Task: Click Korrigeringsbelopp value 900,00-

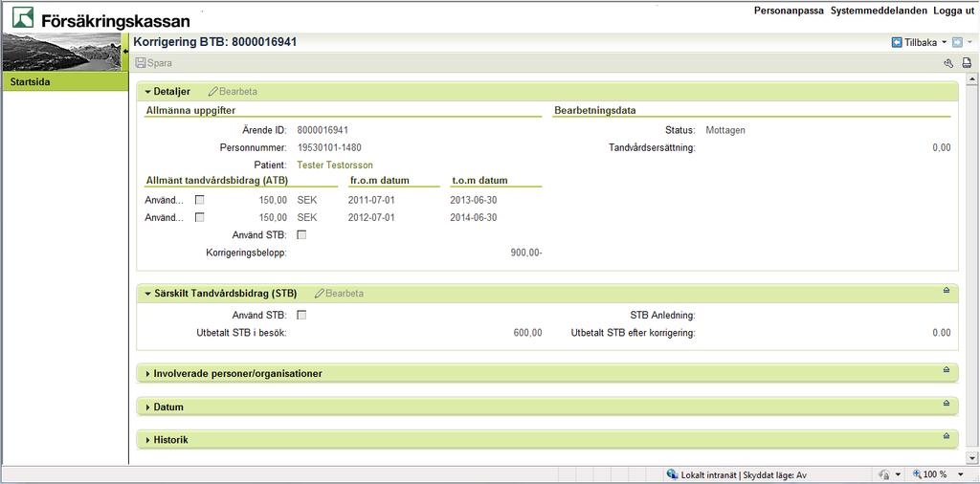Action: click(x=526, y=253)
